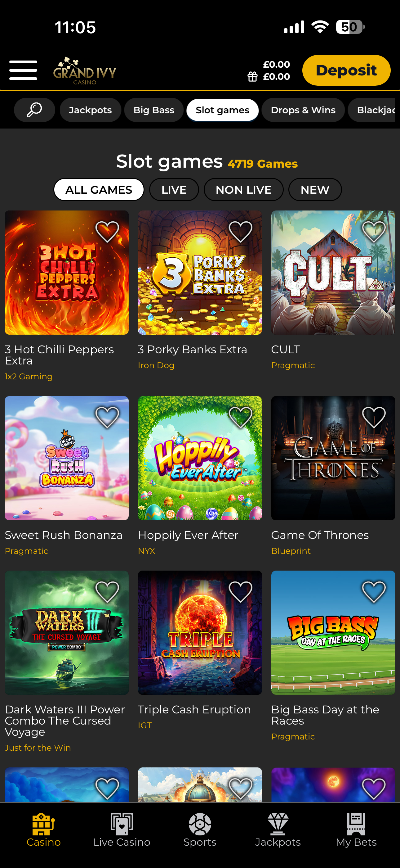Show only NEW games
Viewport: 400px width, 868px height.
315,190
